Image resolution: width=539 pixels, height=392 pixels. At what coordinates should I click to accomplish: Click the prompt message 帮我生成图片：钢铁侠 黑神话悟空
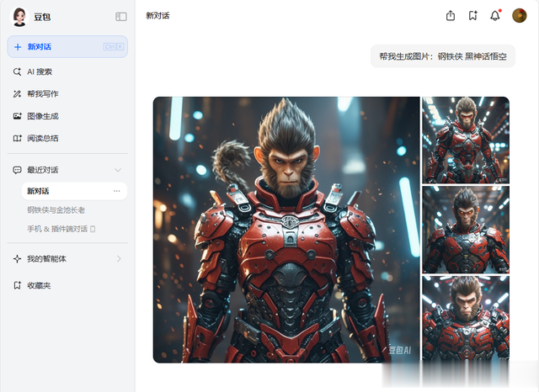click(443, 56)
